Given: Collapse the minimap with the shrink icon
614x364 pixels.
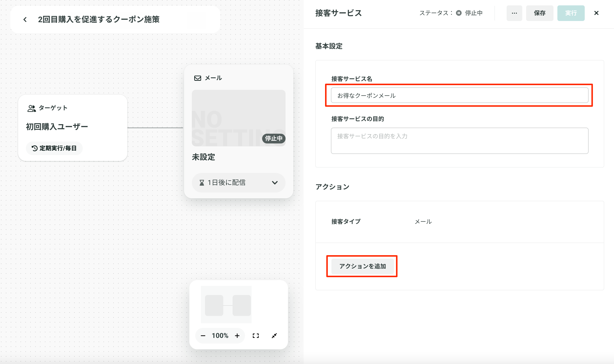Looking at the screenshot, I should pos(274,335).
